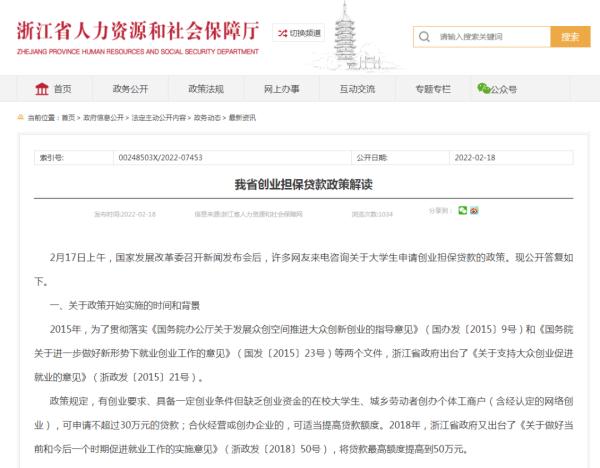Click heading 一、关于政策开始实施的时间和背景
The height and width of the screenshot is (468, 600).
click(125, 305)
